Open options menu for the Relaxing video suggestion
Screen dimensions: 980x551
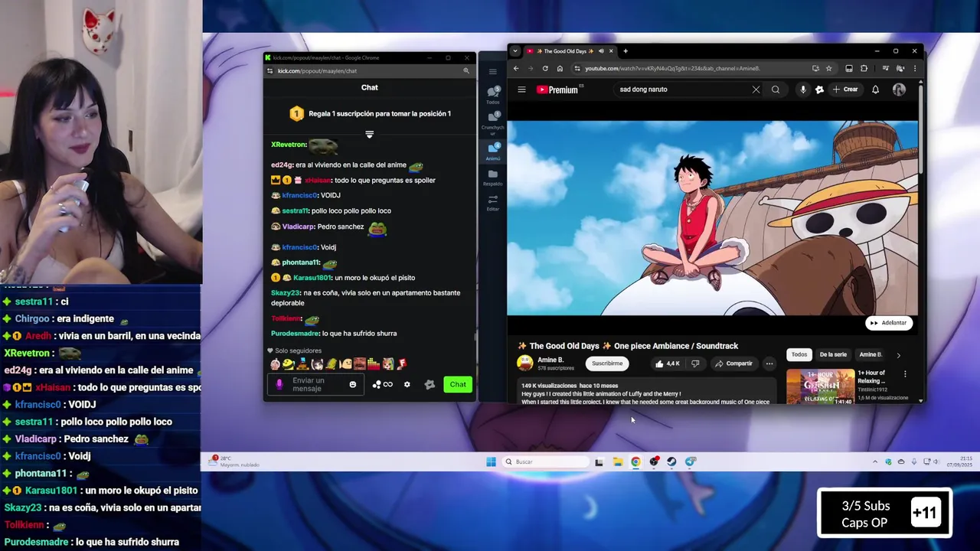coord(905,374)
